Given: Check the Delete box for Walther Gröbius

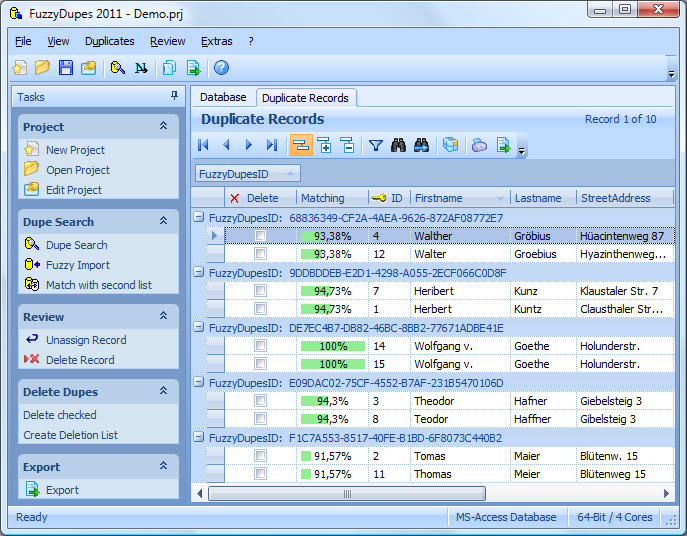Looking at the screenshot, I should click(260, 236).
